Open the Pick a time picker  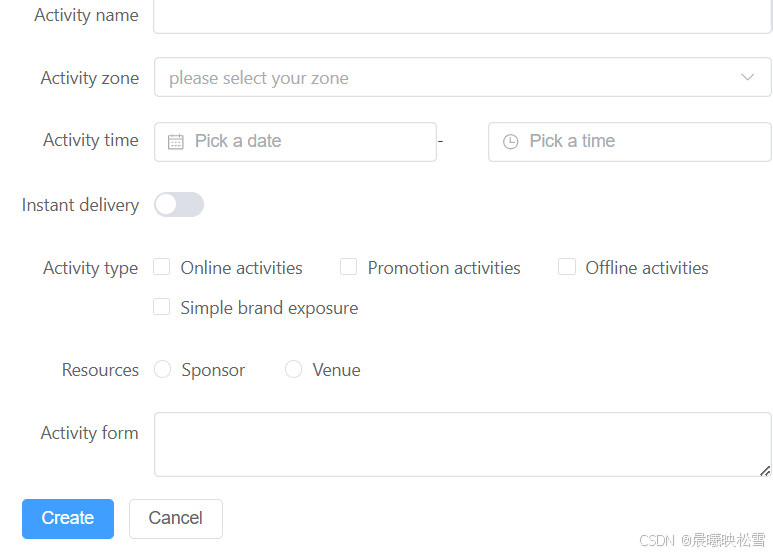click(630, 142)
